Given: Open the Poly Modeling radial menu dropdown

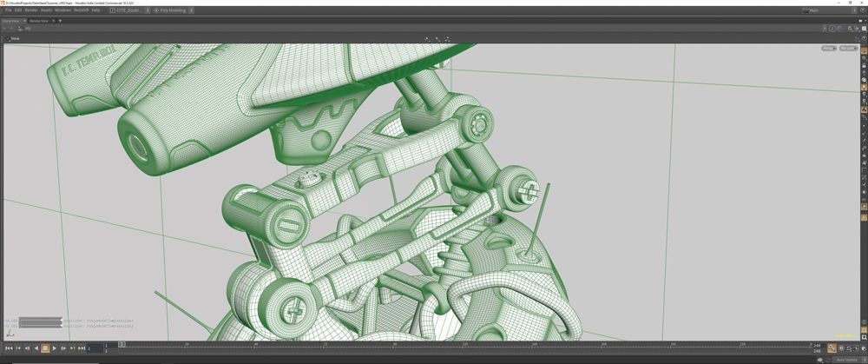Looking at the screenshot, I should (x=174, y=10).
